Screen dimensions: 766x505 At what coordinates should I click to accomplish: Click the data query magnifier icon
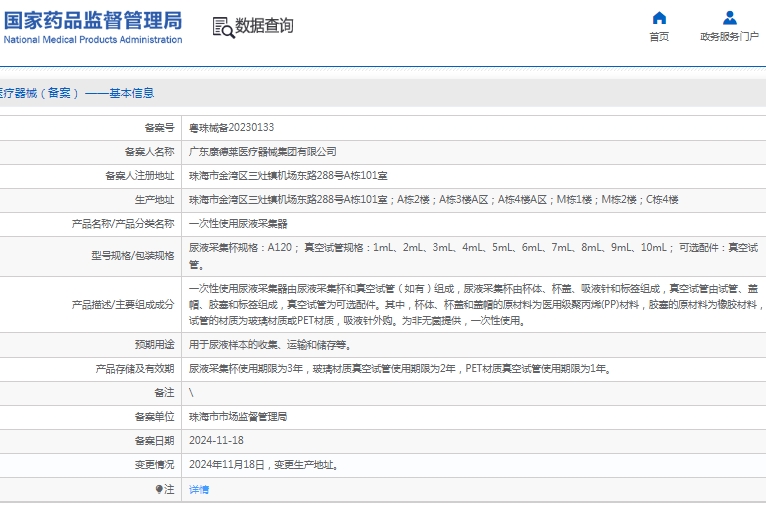223,27
